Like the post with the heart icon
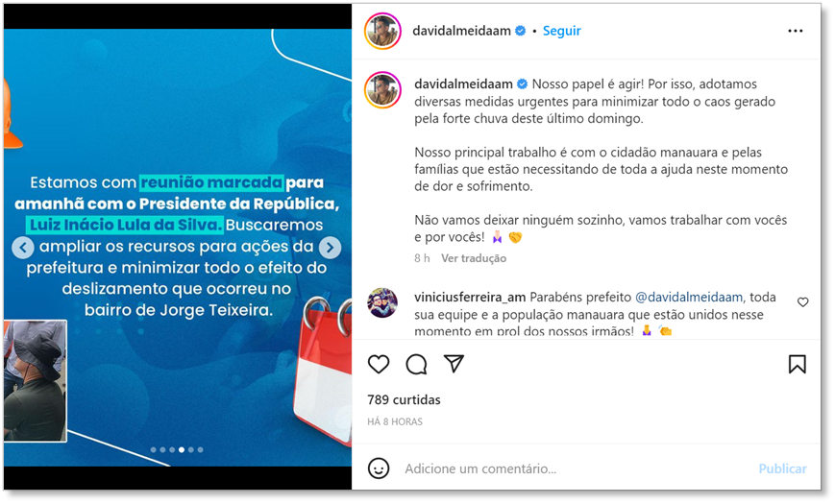835x504 pixels. (379, 365)
